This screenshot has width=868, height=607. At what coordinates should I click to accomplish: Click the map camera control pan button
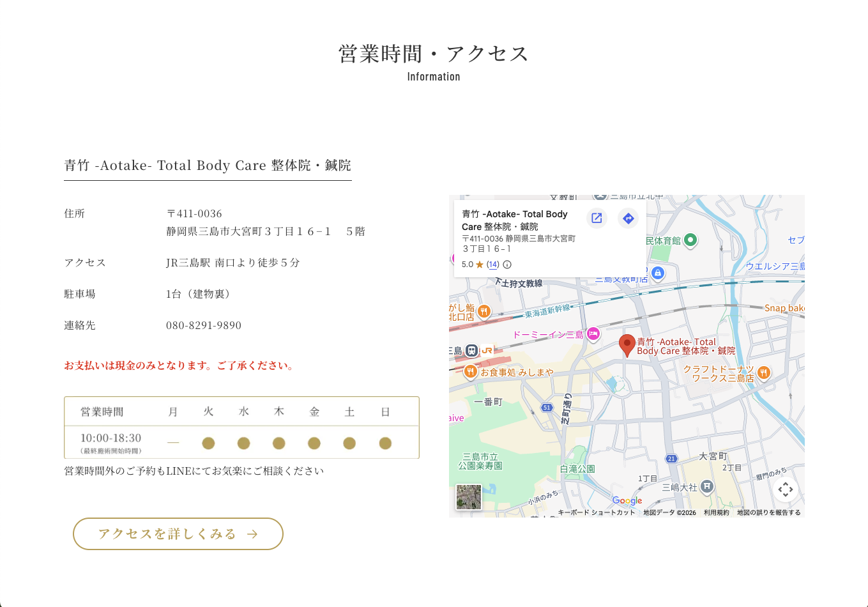click(x=786, y=489)
